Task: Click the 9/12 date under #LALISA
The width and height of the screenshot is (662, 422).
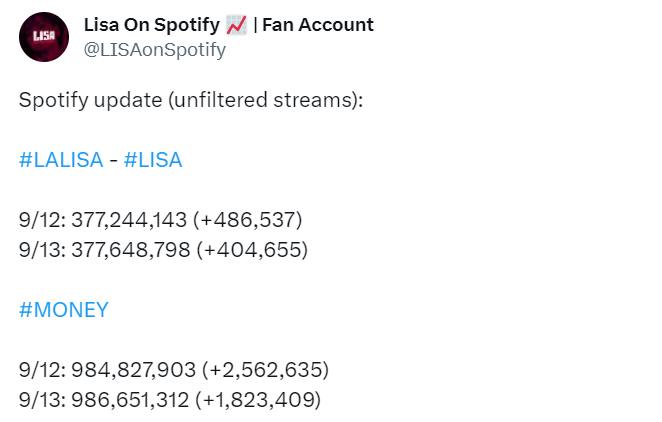Action: [42, 220]
